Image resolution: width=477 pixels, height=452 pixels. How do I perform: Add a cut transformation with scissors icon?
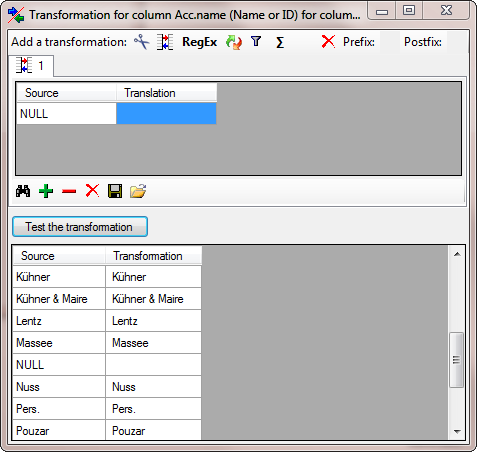coord(142,42)
